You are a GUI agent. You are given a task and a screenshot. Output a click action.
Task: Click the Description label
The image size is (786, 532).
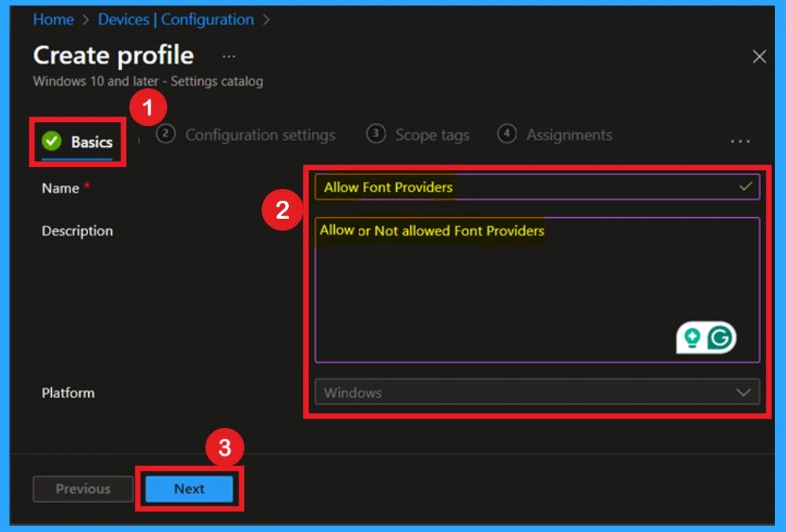pyautogui.click(x=77, y=231)
